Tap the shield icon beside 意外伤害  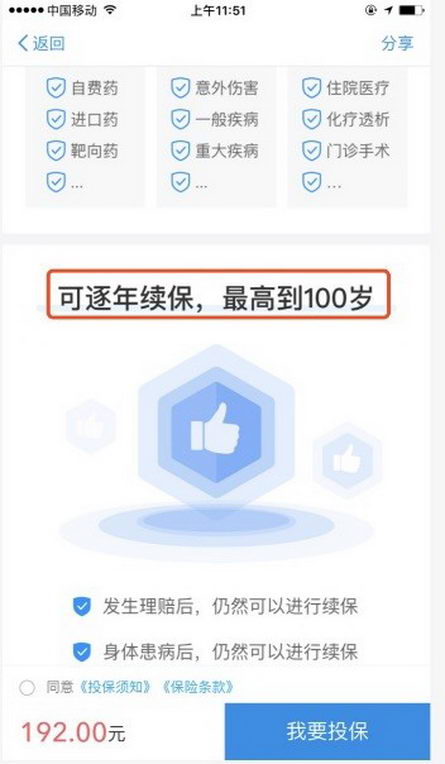[180, 88]
